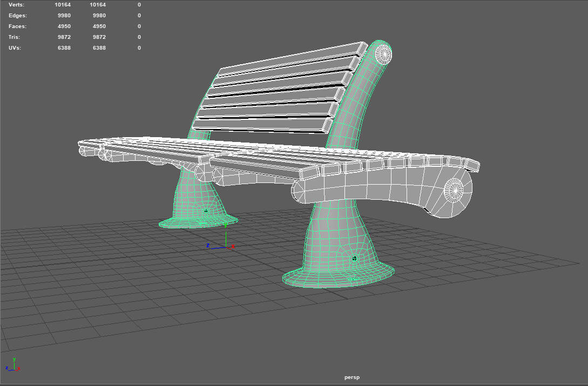Click the Edges label in the HUD

17,15
